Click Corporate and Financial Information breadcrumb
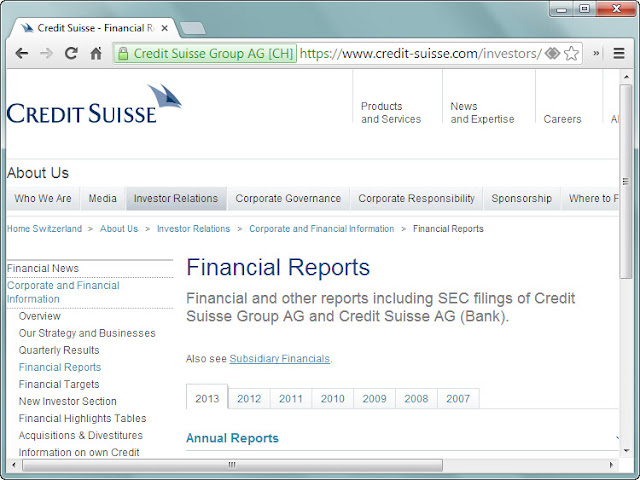Image resolution: width=640 pixels, height=480 pixels. pos(322,229)
